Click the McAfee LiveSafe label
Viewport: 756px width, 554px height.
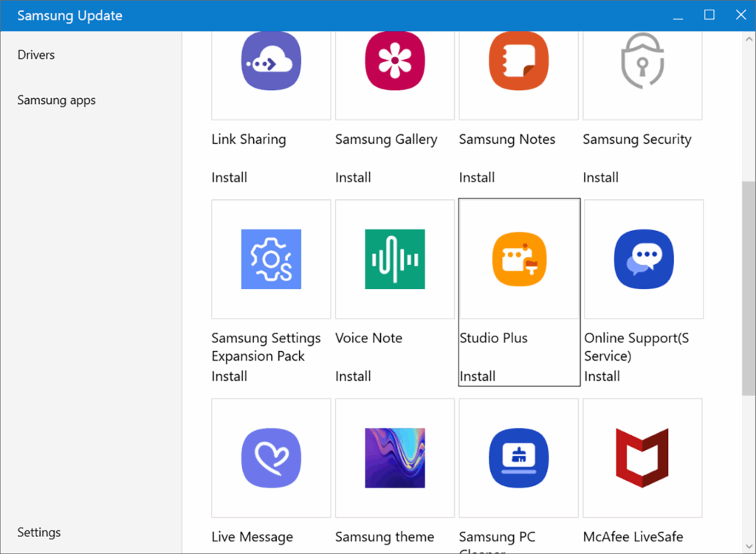[633, 536]
